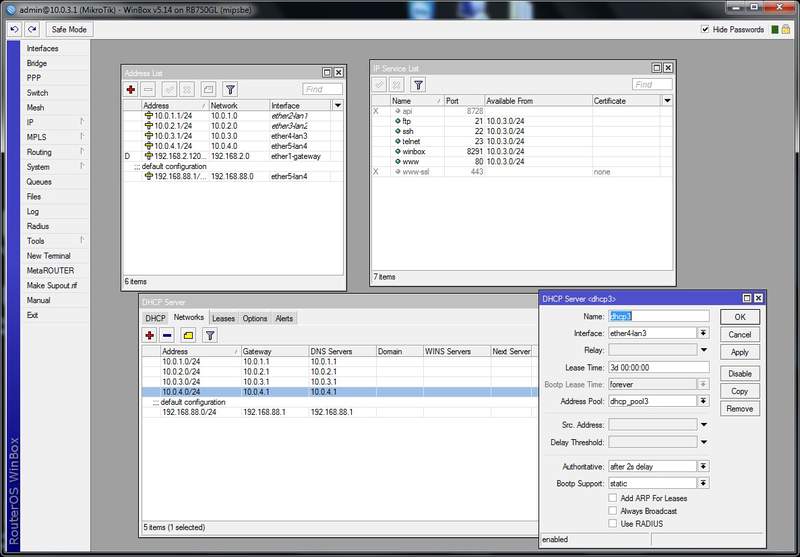Screen dimensions: 800x557
Task: Sort Address List by Network column header
Action: [x=239, y=105]
